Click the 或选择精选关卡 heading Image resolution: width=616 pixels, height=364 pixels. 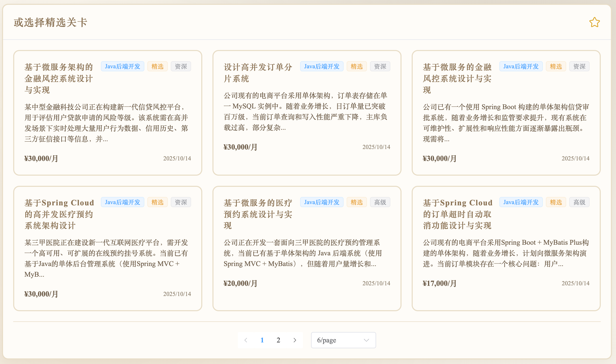click(50, 22)
